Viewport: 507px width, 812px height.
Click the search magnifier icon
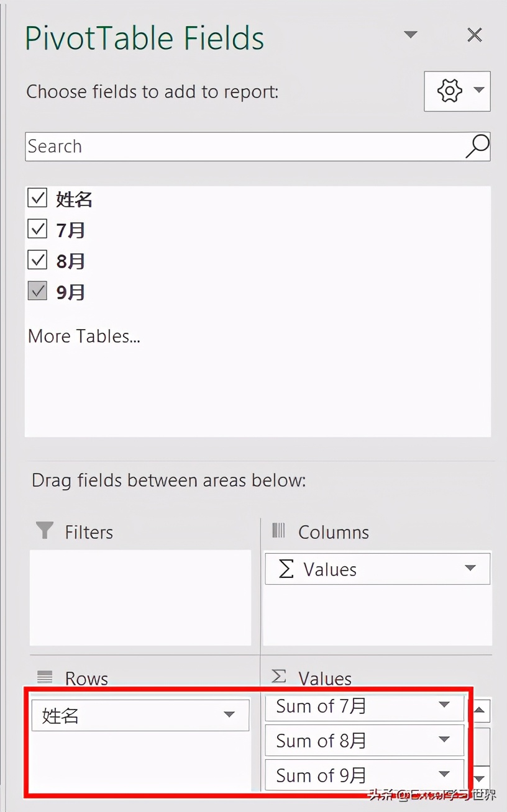pos(477,147)
